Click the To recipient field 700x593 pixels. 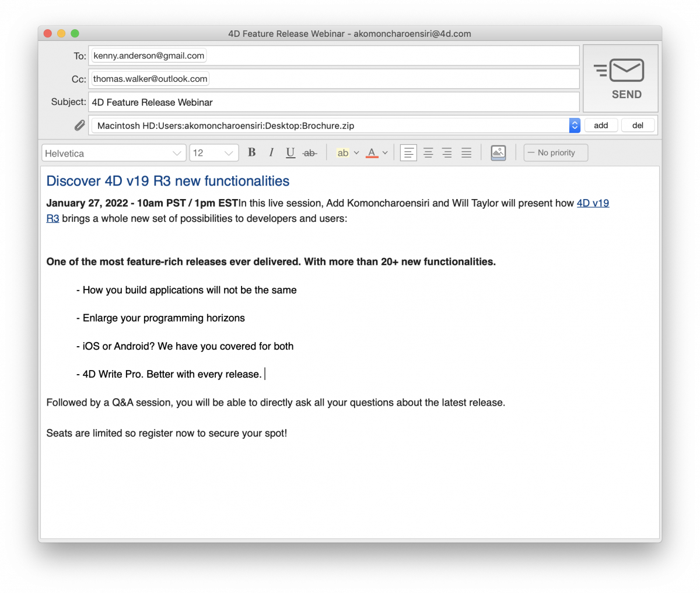click(x=334, y=56)
